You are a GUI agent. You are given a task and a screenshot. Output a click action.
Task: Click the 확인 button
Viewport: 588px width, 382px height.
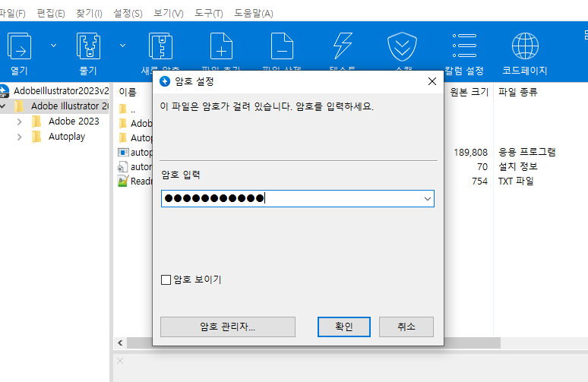[x=344, y=327]
